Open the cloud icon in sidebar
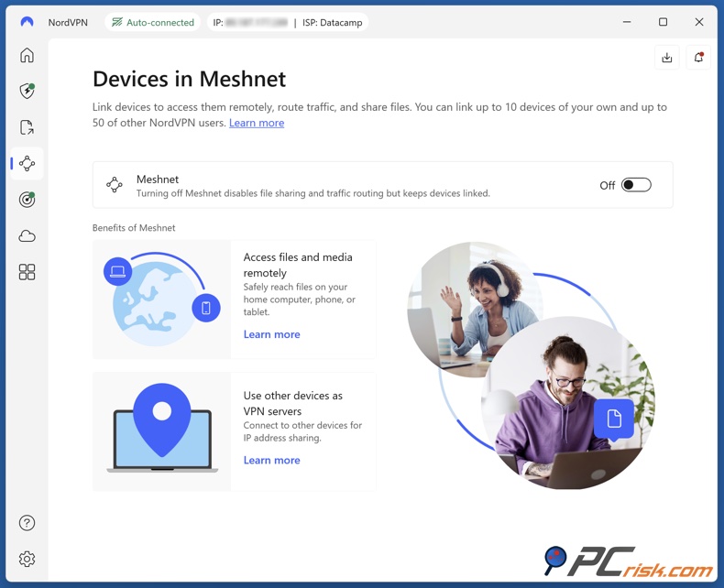Screen dimensions: 724x588 27,236
